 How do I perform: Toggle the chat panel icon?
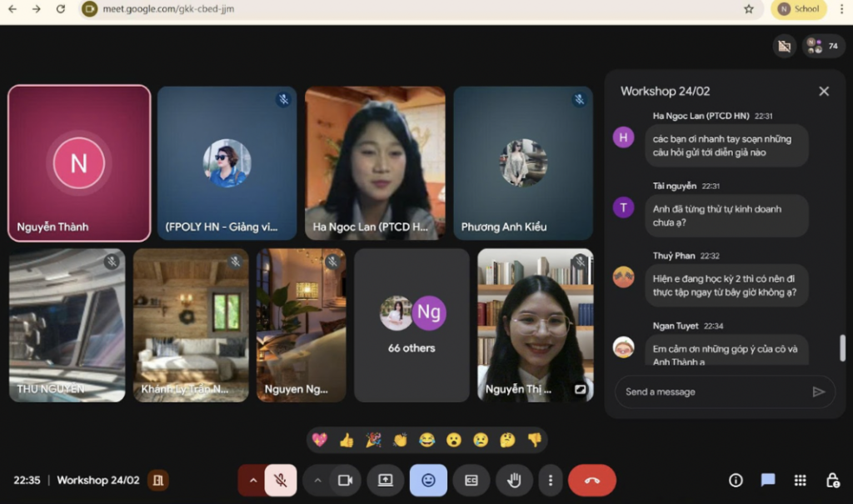pyautogui.click(x=767, y=480)
